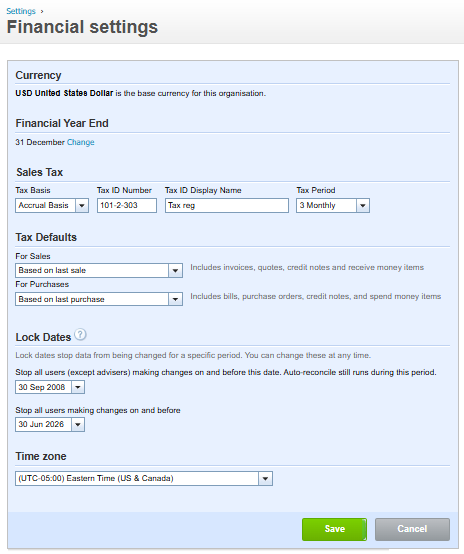Click the 30 Sep 2008 lock date field
This screenshot has height=554, width=464.
pyautogui.click(x=43, y=387)
